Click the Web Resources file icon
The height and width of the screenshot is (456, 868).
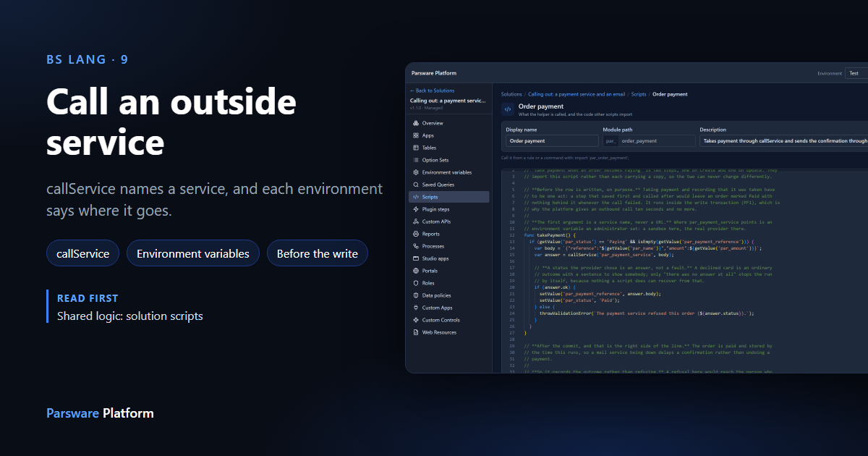[416, 332]
